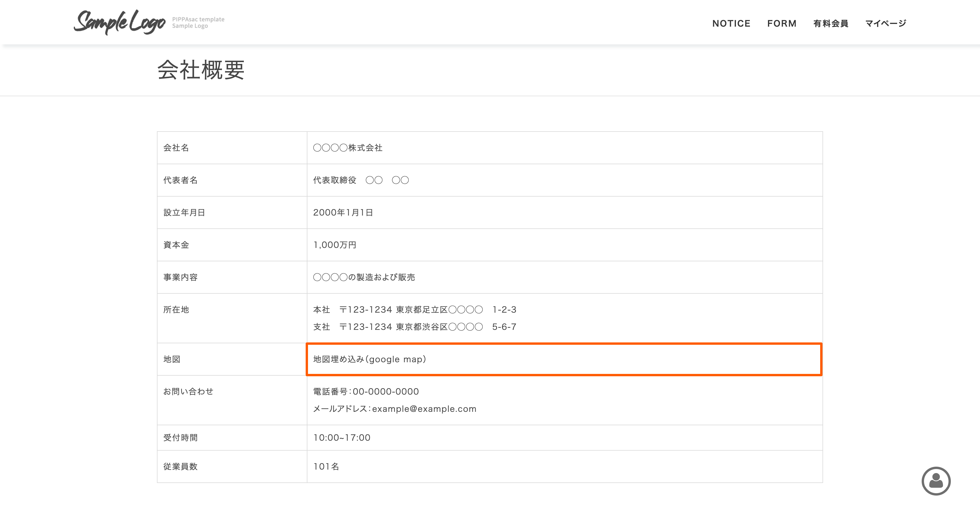This screenshot has width=980, height=525.
Task: Click the 代表取締役 representative value
Action: [360, 180]
